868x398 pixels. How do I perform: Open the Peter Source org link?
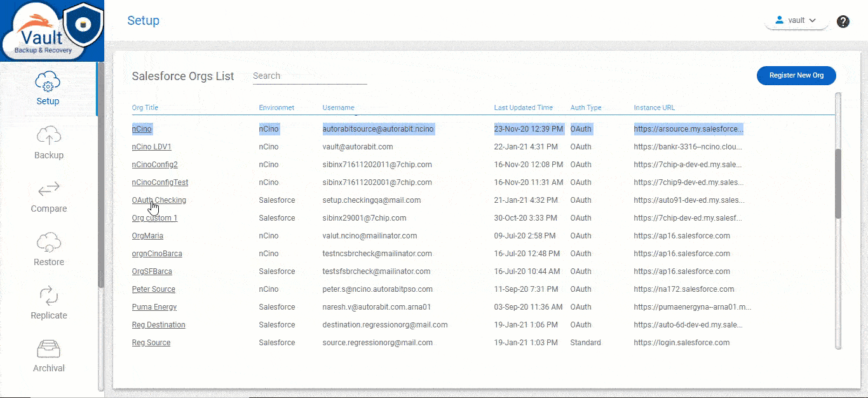click(x=154, y=289)
